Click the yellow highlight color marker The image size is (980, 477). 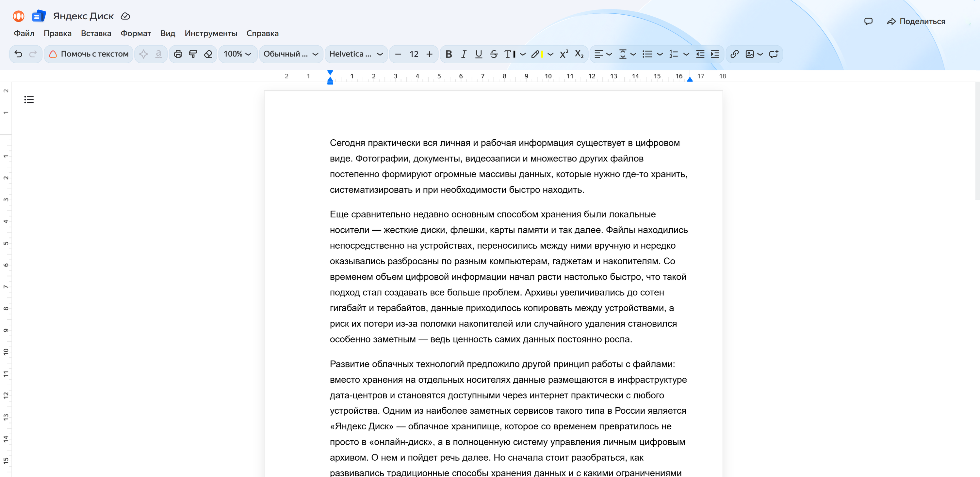tap(536, 54)
